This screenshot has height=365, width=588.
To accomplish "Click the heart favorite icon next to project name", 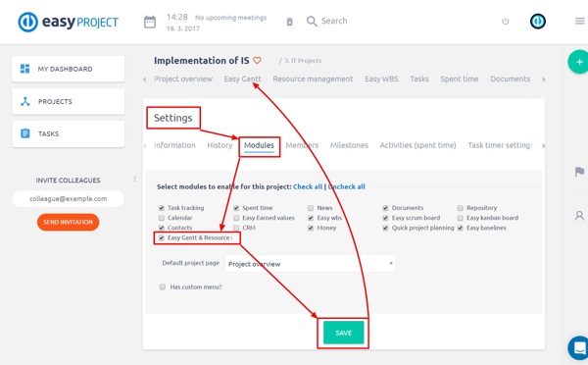I will coord(257,61).
